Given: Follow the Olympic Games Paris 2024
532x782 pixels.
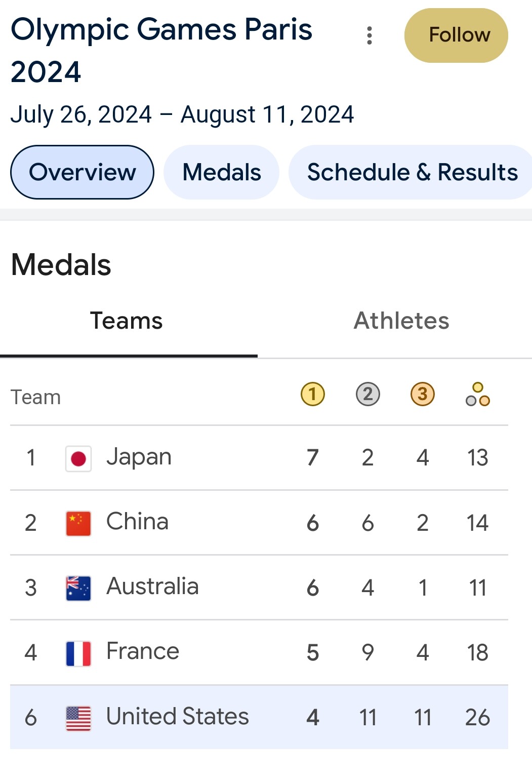Looking at the screenshot, I should (456, 35).
